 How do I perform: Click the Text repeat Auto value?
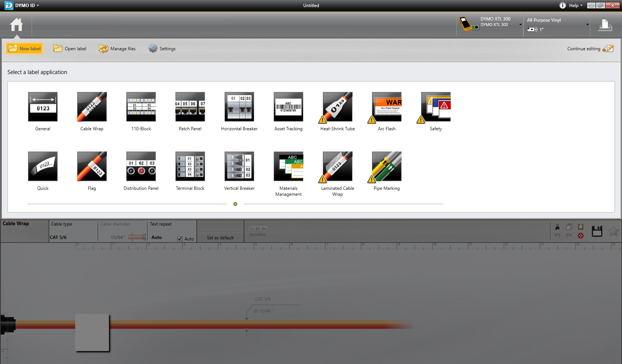157,237
